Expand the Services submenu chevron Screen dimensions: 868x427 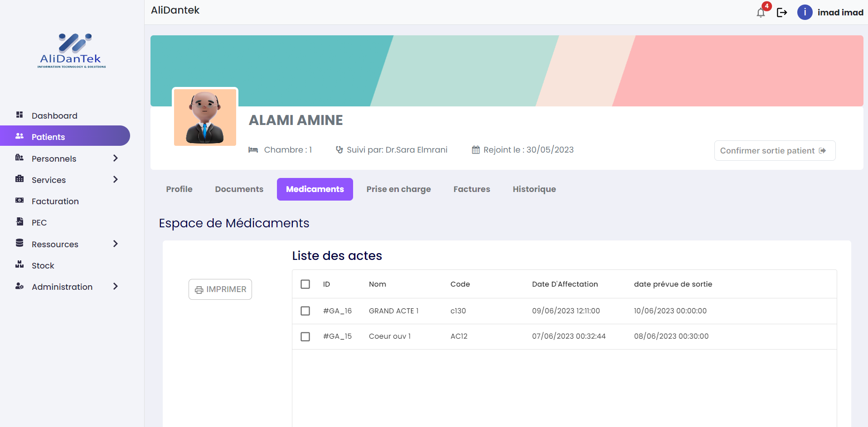point(115,179)
